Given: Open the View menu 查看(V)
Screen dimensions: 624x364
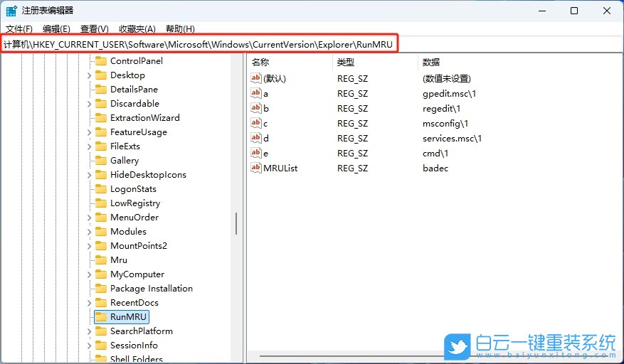Looking at the screenshot, I should pos(95,29).
